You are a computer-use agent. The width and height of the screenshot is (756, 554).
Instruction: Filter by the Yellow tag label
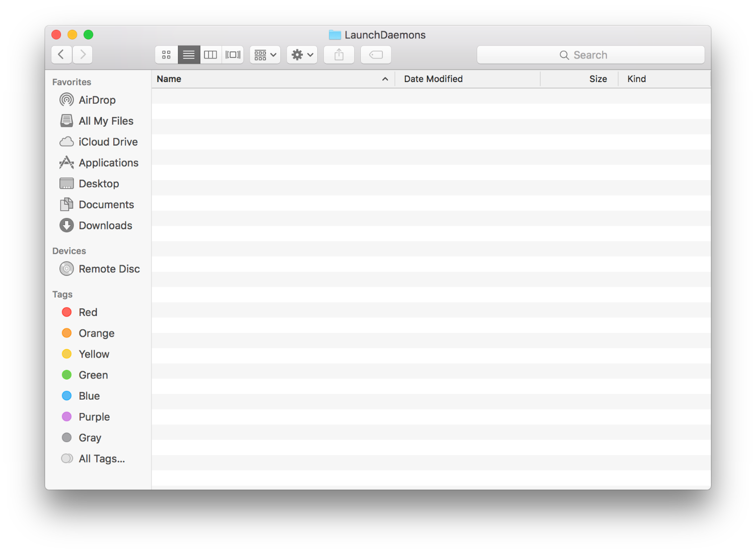(94, 354)
